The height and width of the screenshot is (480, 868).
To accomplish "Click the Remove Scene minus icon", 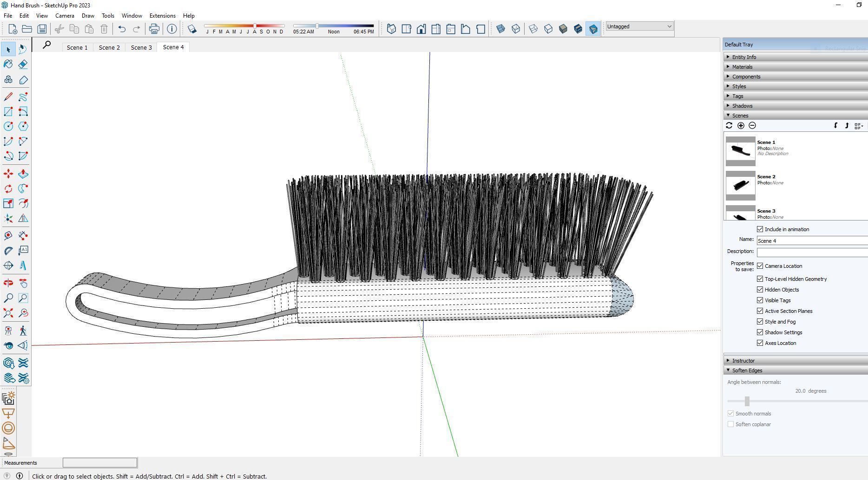I will 752,126.
